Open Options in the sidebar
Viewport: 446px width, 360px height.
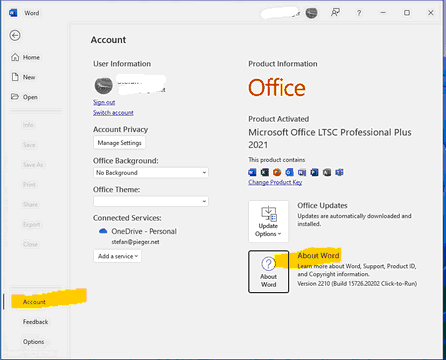coord(33,342)
